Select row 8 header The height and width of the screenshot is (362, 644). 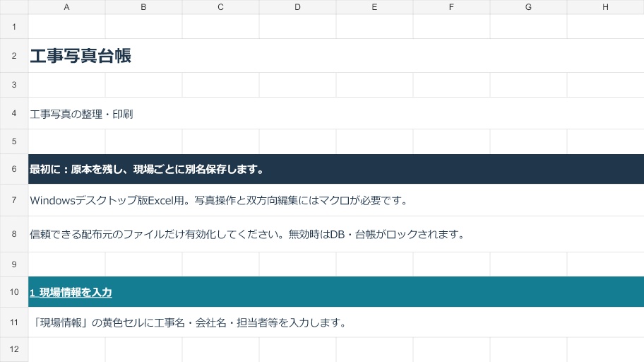14,233
